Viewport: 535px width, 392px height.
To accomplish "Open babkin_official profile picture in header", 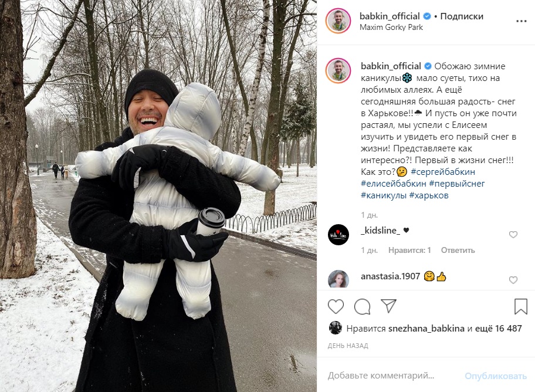I will coord(338,21).
